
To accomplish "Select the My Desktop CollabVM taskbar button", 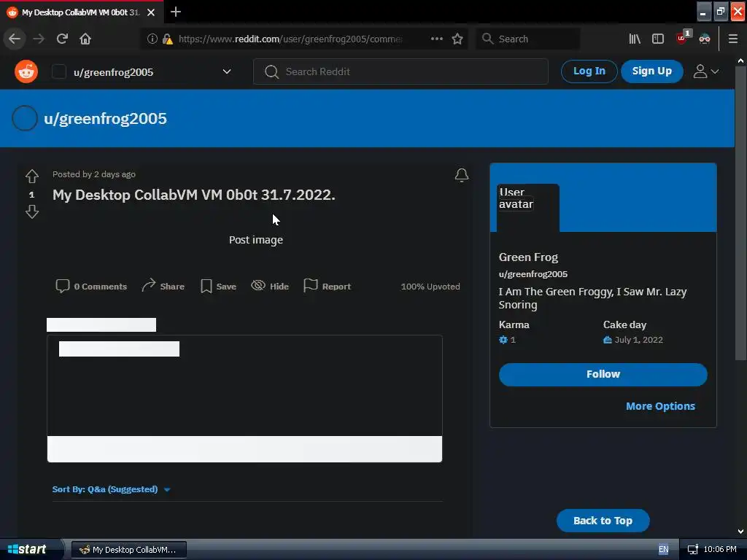I will click(x=128, y=550).
